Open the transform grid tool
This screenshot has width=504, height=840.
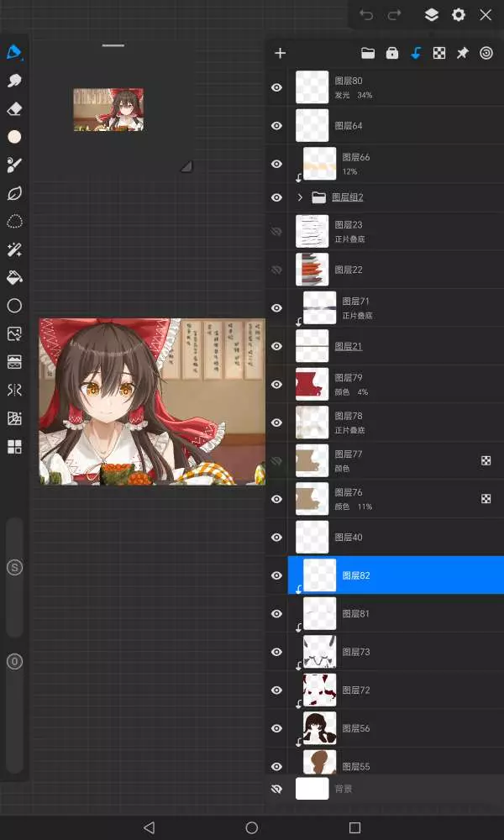coord(14,418)
